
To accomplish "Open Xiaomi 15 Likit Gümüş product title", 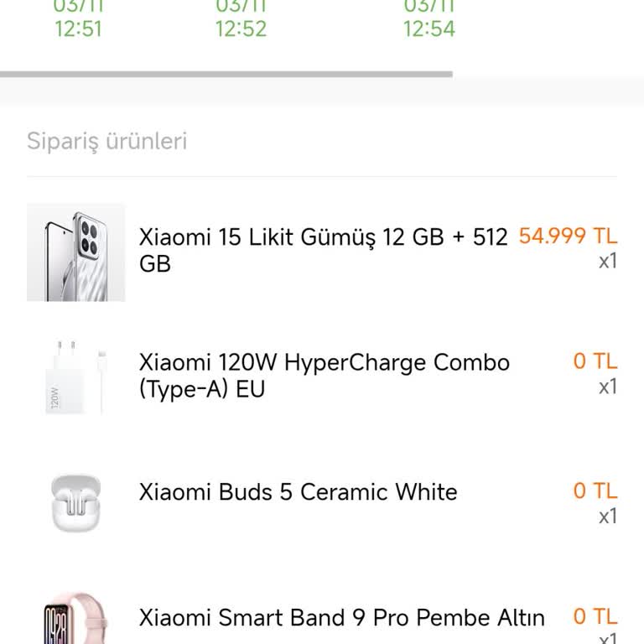I will tap(323, 250).
